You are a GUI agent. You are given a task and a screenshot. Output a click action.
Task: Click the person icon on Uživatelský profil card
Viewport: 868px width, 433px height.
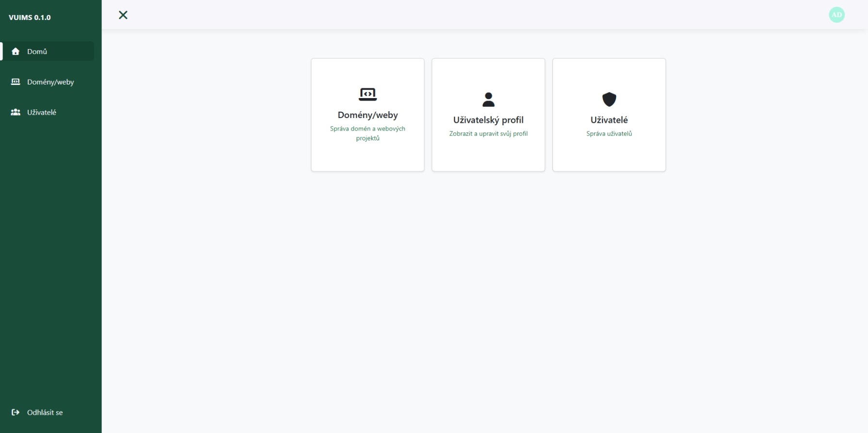click(x=488, y=100)
